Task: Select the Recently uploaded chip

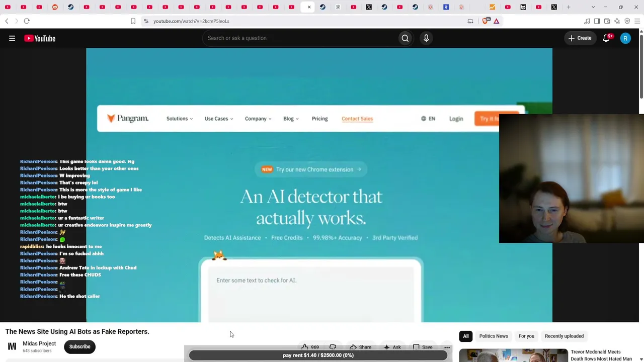Action: 564,336
